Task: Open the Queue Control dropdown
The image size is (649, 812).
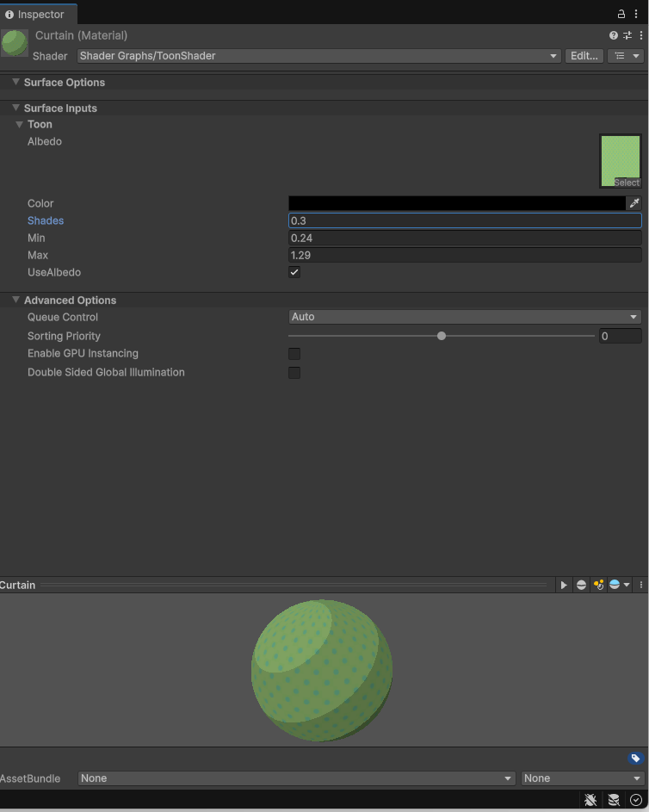Action: tap(465, 317)
